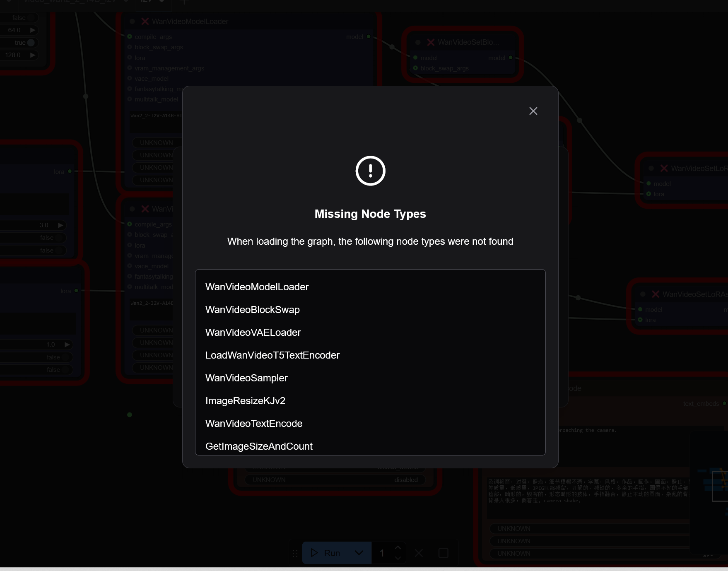
Task: Click the model output socket of top WanVideoModelLoader
Action: 369,36
